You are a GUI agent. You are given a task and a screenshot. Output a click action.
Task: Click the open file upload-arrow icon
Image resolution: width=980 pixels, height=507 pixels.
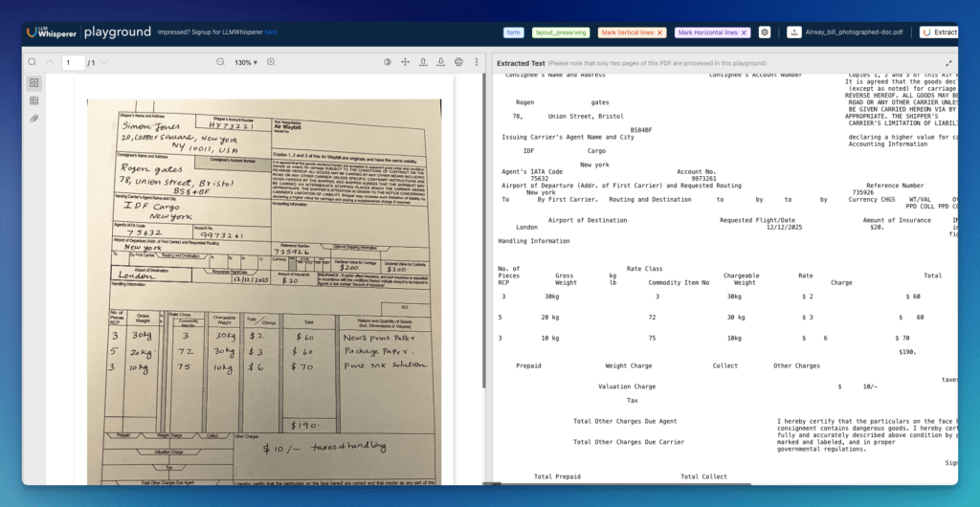tap(424, 62)
